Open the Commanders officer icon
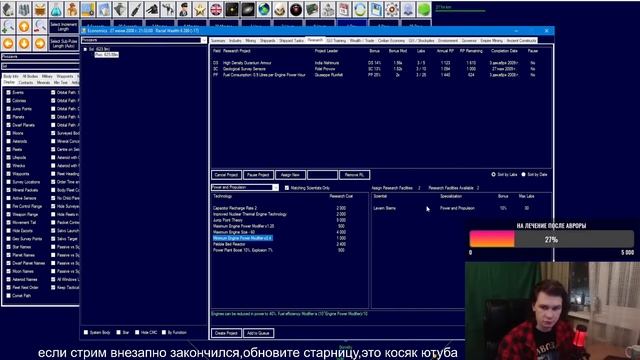The height and width of the screenshot is (360, 640). click(x=184, y=9)
